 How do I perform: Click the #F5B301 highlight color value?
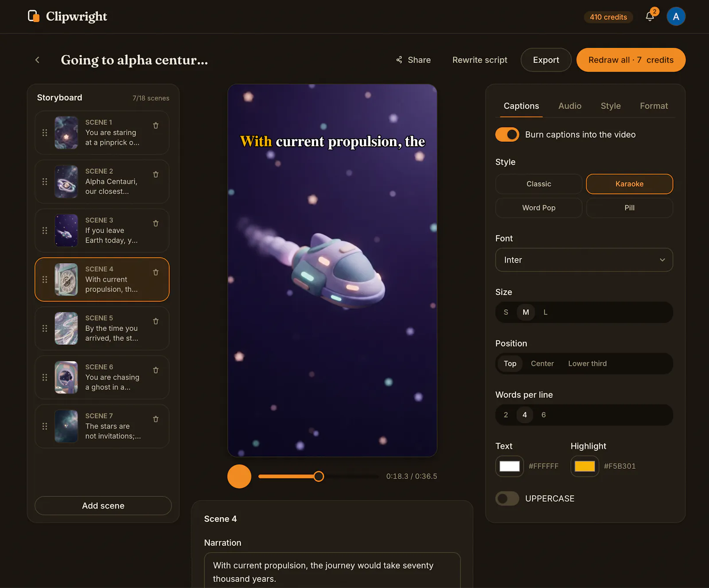pos(620,466)
